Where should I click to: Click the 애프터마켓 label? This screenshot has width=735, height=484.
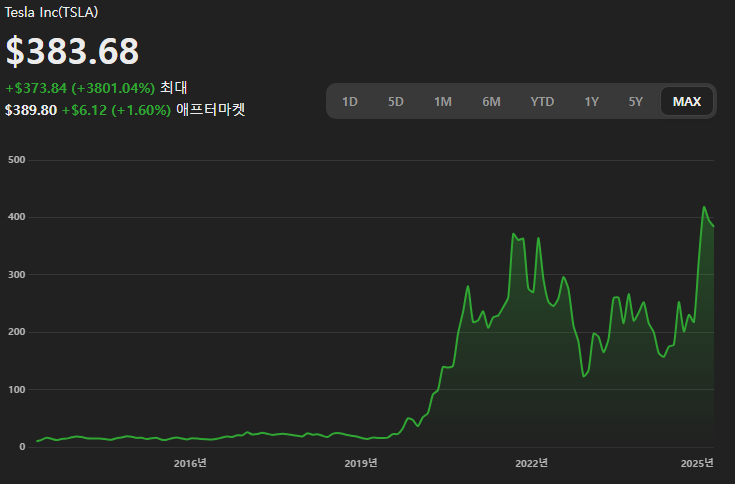(210, 110)
